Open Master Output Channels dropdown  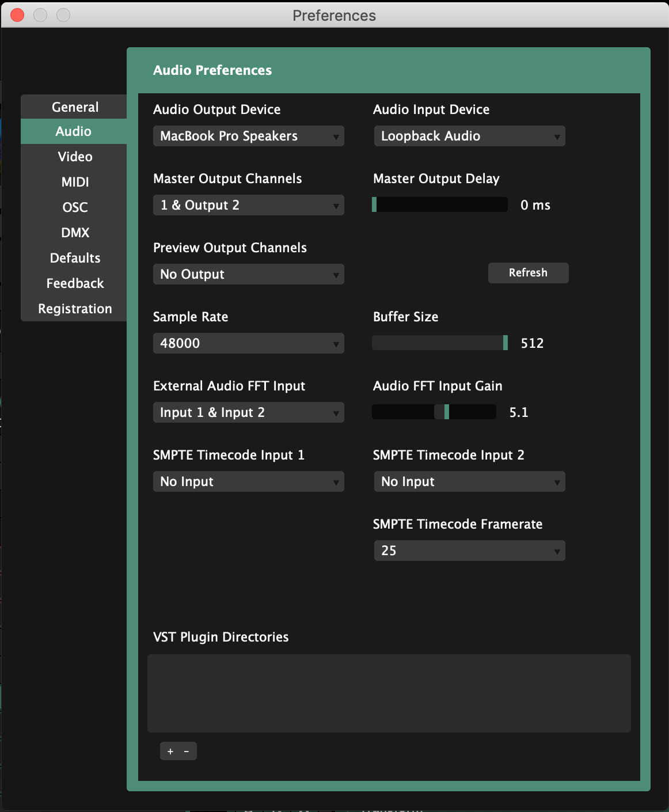click(248, 206)
